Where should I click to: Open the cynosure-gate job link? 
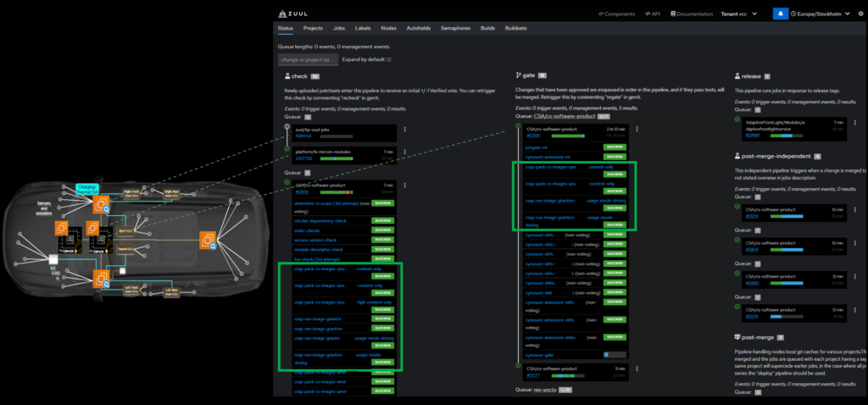(539, 355)
